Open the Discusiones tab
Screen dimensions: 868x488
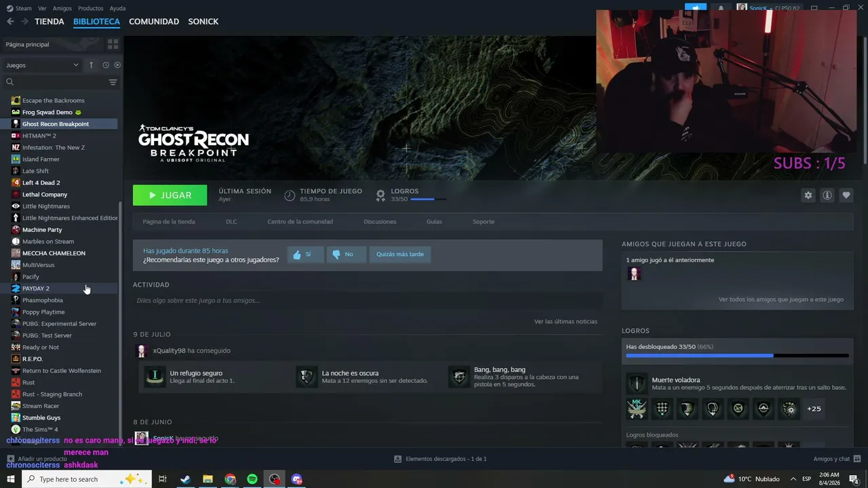(x=380, y=222)
